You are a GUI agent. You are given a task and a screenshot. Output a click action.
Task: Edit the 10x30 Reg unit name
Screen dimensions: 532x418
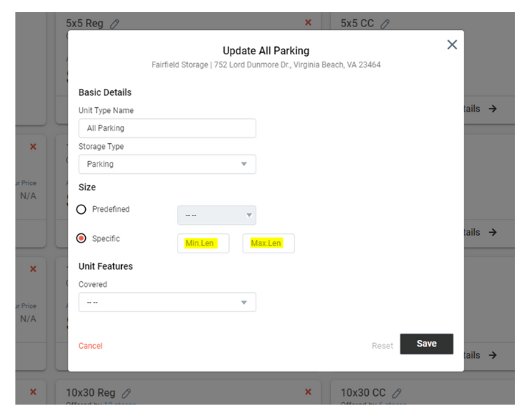point(127,393)
